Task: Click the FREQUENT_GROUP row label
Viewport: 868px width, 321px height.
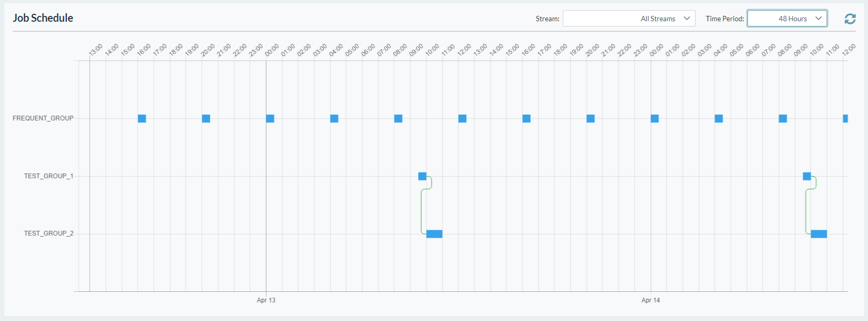Action: (43, 118)
